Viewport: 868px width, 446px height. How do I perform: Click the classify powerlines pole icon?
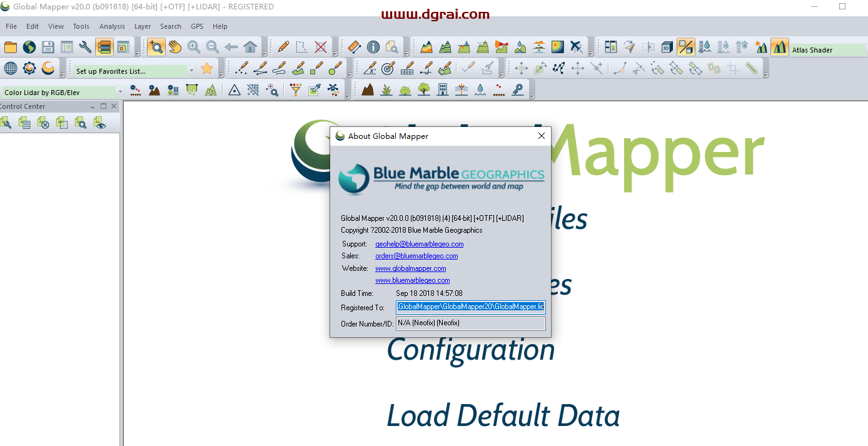(462, 90)
